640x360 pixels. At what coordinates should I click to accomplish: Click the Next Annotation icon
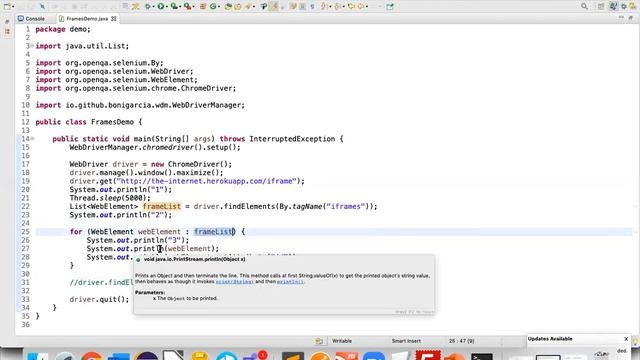click(x=324, y=7)
